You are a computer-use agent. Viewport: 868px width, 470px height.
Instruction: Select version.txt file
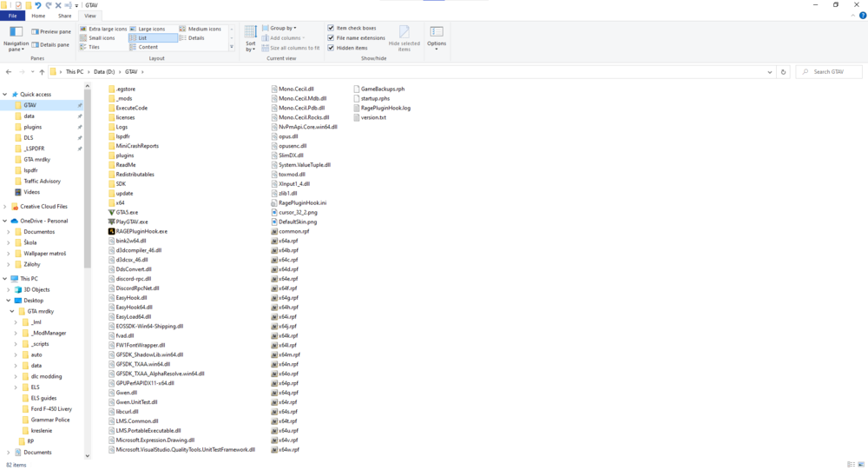(370, 117)
